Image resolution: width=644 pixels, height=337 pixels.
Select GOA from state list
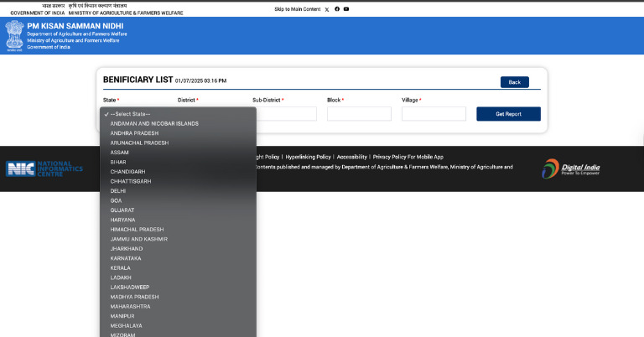click(x=178, y=200)
